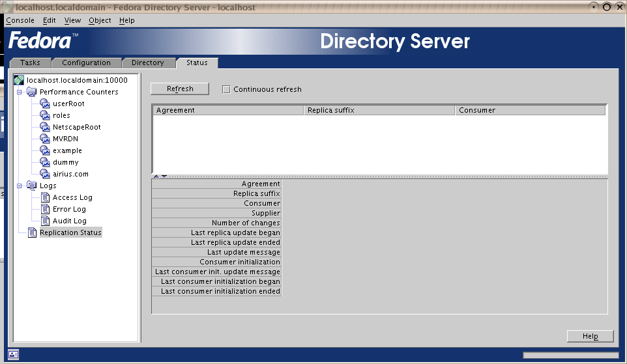Click the status bar progress indicator
627x364 pixels.
(570, 356)
